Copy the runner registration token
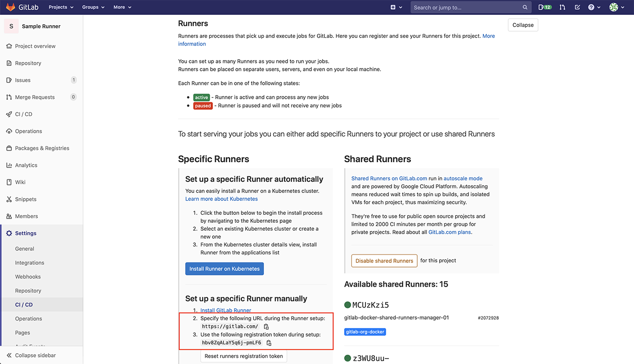This screenshot has width=634, height=364. point(269,343)
